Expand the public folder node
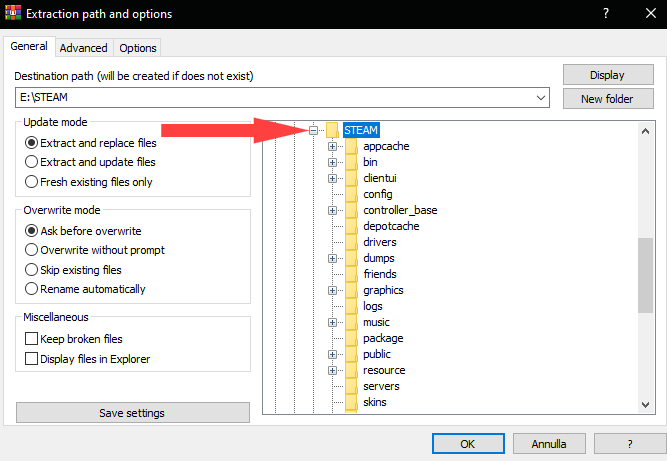The height and width of the screenshot is (461, 667). click(333, 355)
